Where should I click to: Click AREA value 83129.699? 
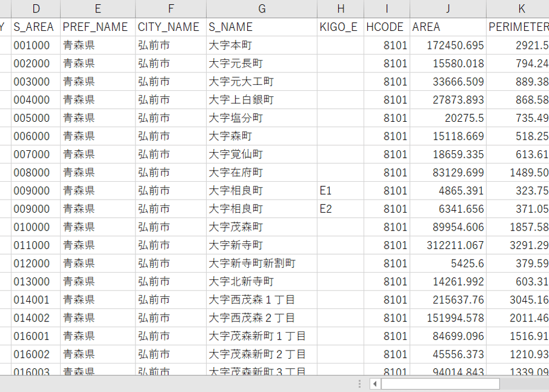(x=448, y=173)
